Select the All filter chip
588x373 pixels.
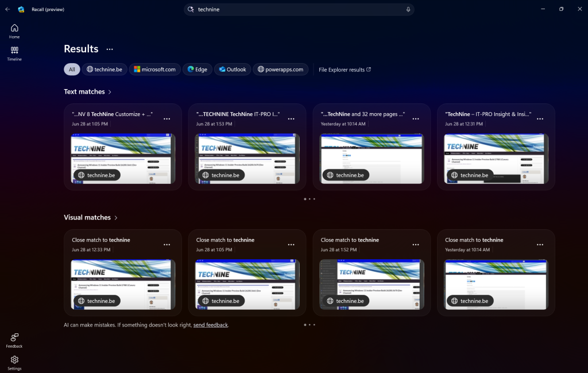(72, 70)
